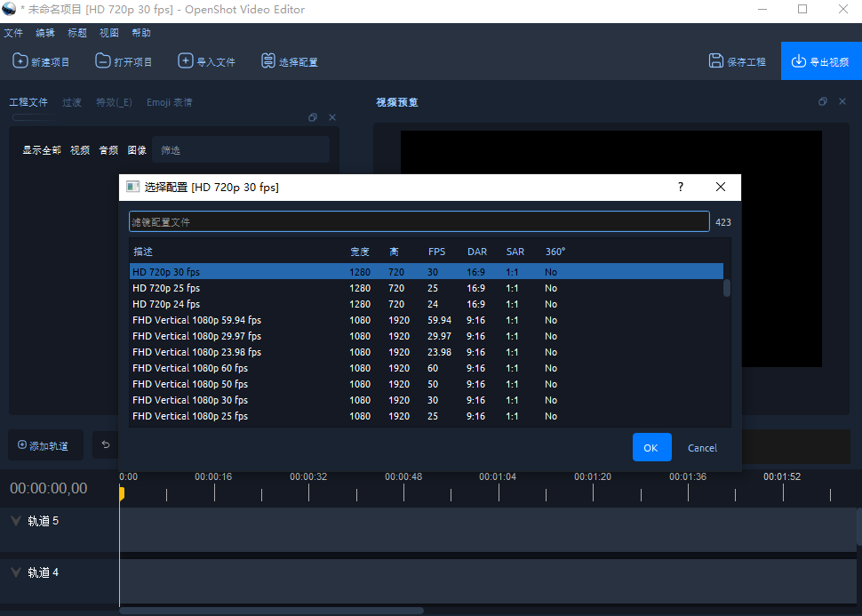This screenshot has height=616, width=862.
Task: Collapse 轨道 5 with its chevron
Action: click(14, 521)
